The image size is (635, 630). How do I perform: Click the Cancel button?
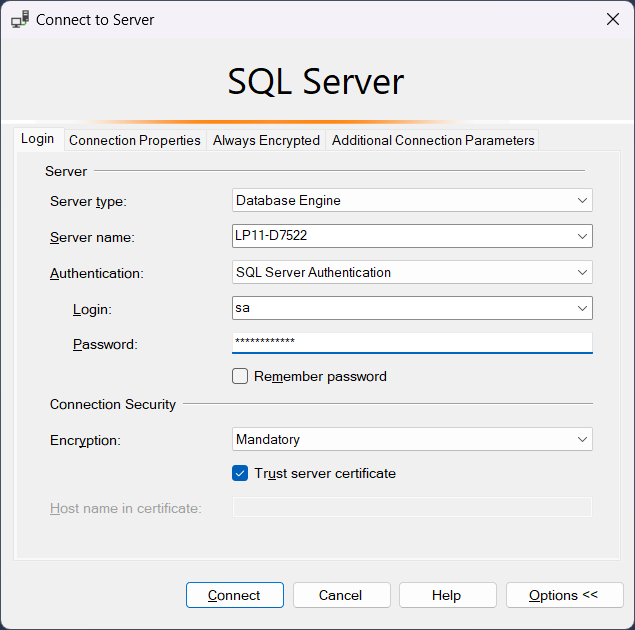tap(341, 596)
